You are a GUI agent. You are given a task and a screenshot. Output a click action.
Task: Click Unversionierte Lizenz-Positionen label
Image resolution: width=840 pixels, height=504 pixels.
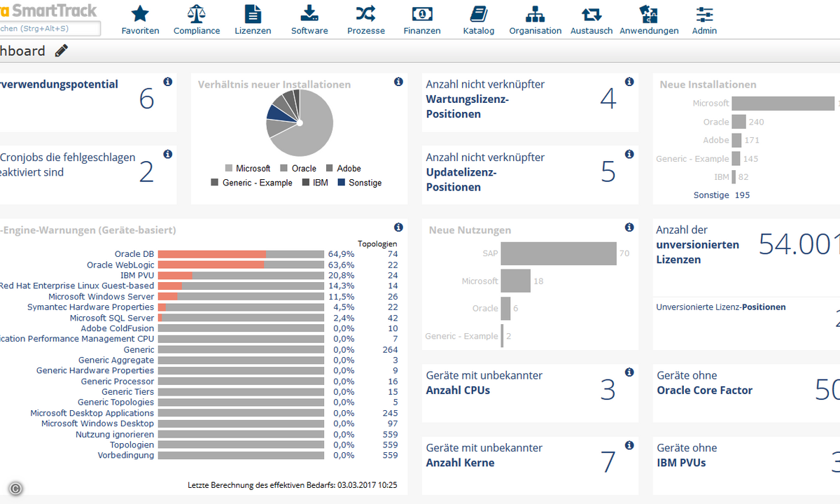(721, 307)
